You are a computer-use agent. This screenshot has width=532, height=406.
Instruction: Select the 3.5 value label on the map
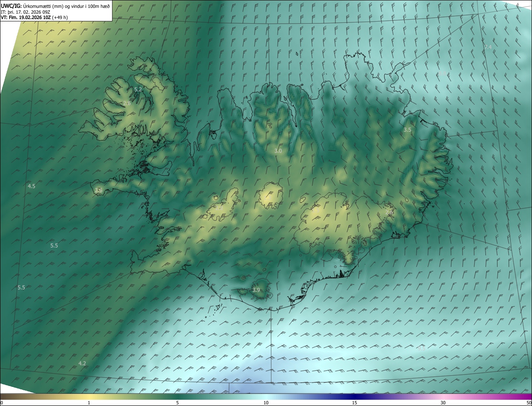407,130
